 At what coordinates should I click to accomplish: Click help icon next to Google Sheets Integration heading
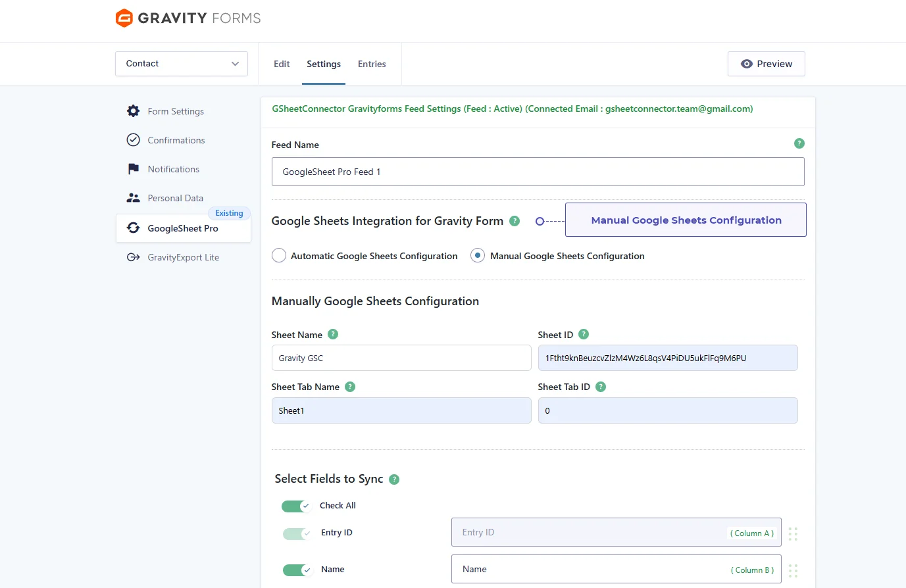[x=515, y=221]
